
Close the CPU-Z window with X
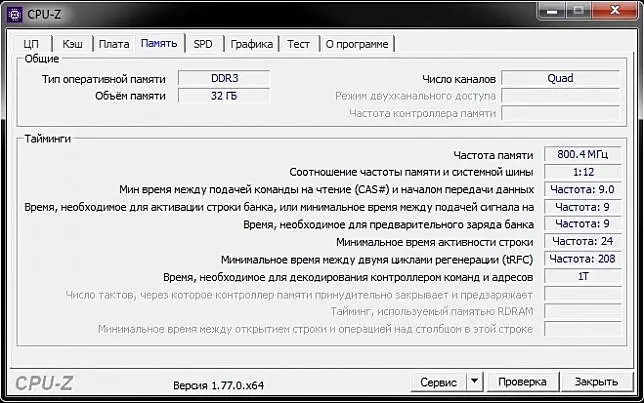click(615, 10)
